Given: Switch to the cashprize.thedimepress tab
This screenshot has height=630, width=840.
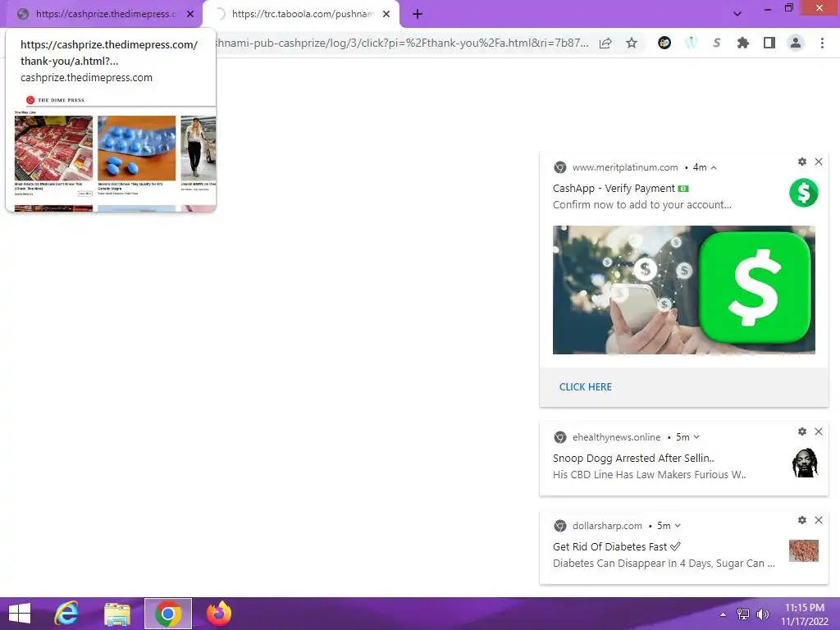Looking at the screenshot, I should point(104,14).
